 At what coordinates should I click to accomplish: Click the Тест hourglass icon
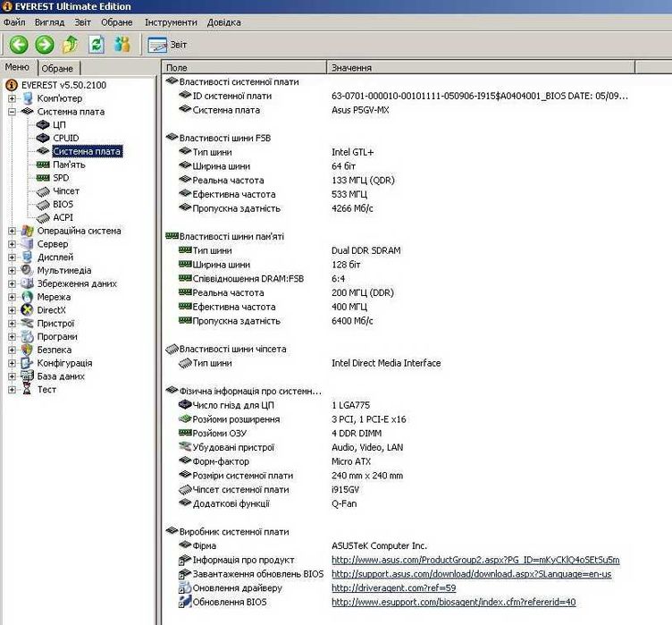[28, 390]
